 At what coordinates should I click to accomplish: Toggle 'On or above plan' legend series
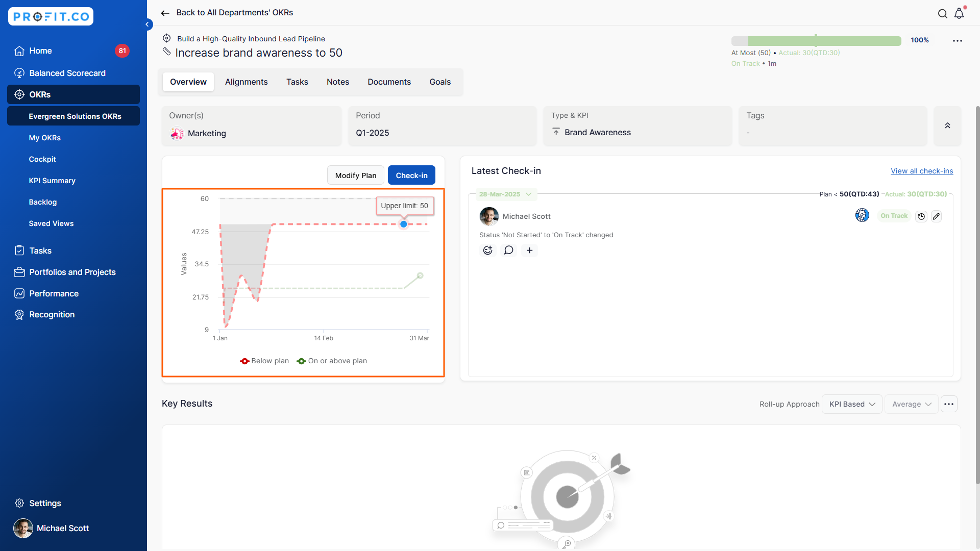[332, 361]
